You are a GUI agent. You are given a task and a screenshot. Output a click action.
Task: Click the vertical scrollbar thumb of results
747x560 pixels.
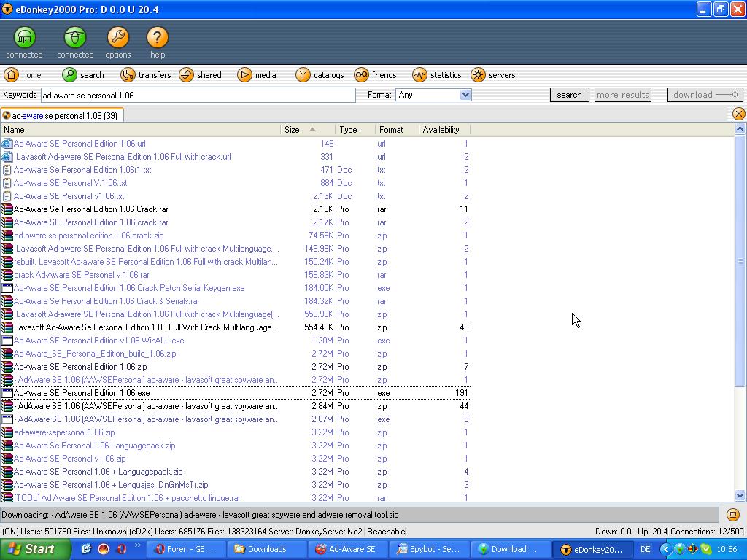click(x=740, y=261)
